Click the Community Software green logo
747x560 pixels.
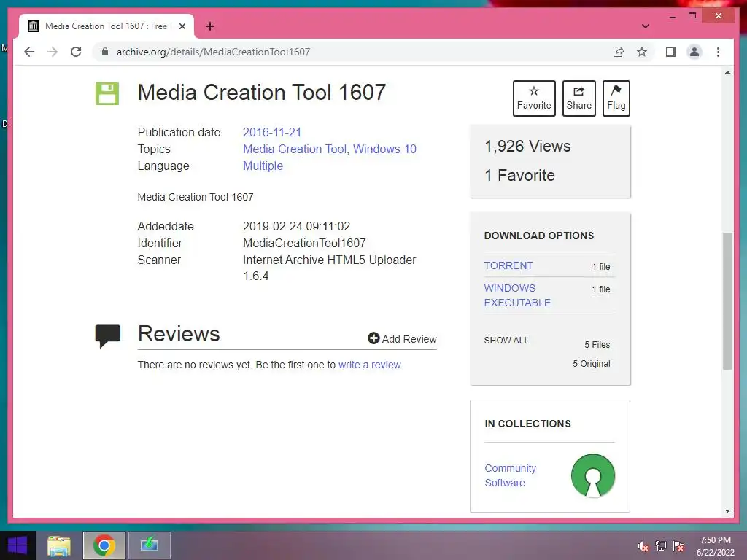592,475
